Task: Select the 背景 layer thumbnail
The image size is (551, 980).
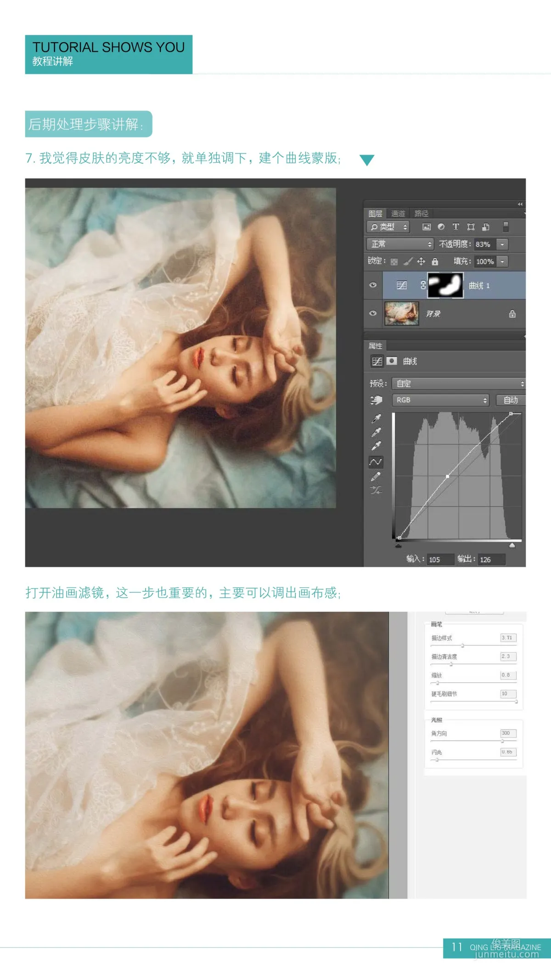Action: 402,314
